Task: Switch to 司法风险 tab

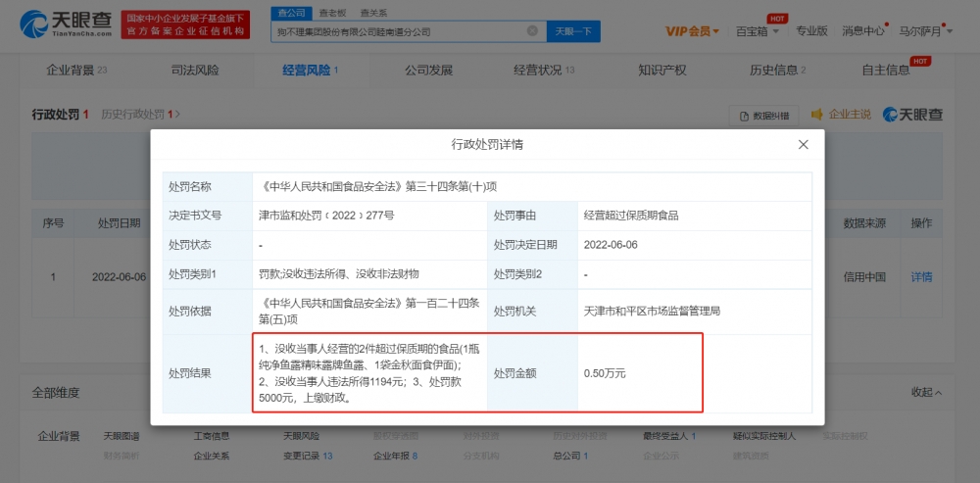Action: (x=195, y=70)
